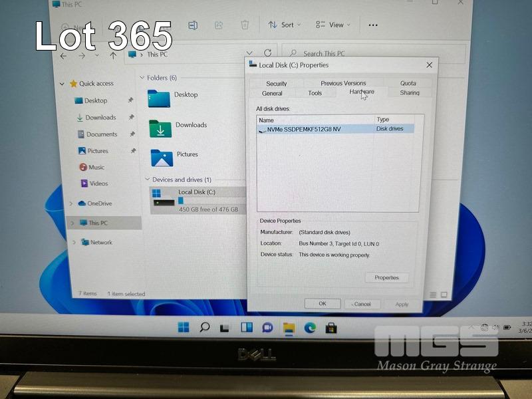
Task: Click the Up one level arrow
Action: (113, 55)
